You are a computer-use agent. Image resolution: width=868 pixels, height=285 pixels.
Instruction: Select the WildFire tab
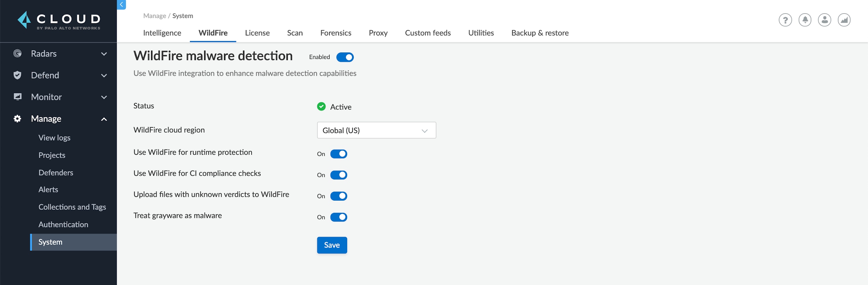(213, 33)
